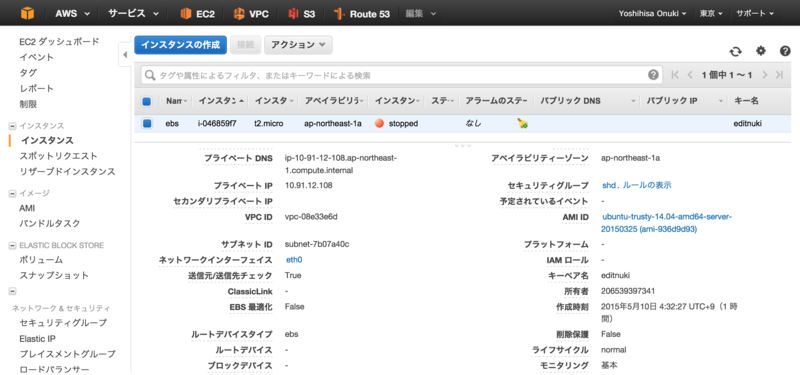Toggle checkbox for ebs instance row

click(147, 123)
